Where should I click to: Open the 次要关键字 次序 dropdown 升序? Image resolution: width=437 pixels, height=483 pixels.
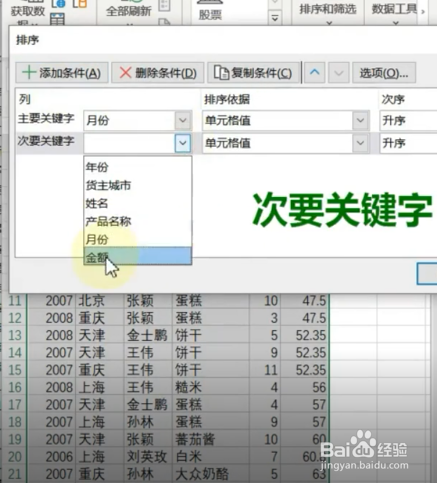point(408,143)
